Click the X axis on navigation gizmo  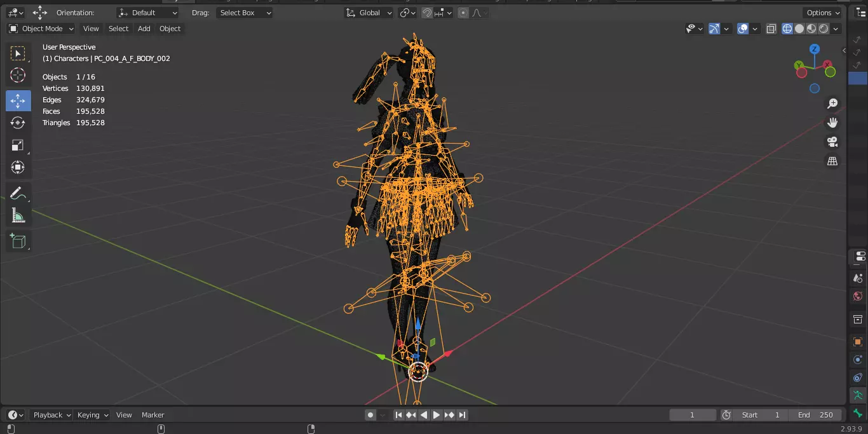pos(828,64)
